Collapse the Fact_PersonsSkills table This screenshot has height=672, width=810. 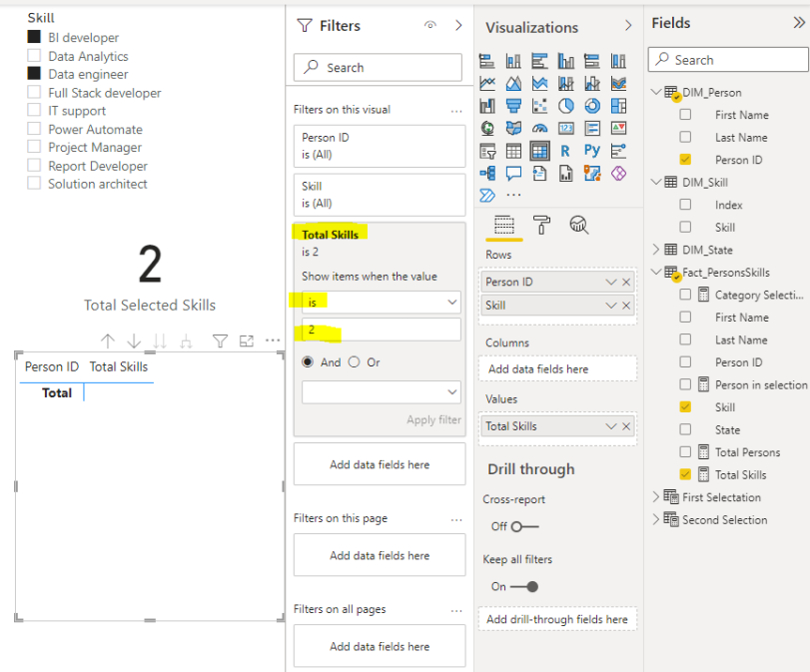(x=656, y=272)
